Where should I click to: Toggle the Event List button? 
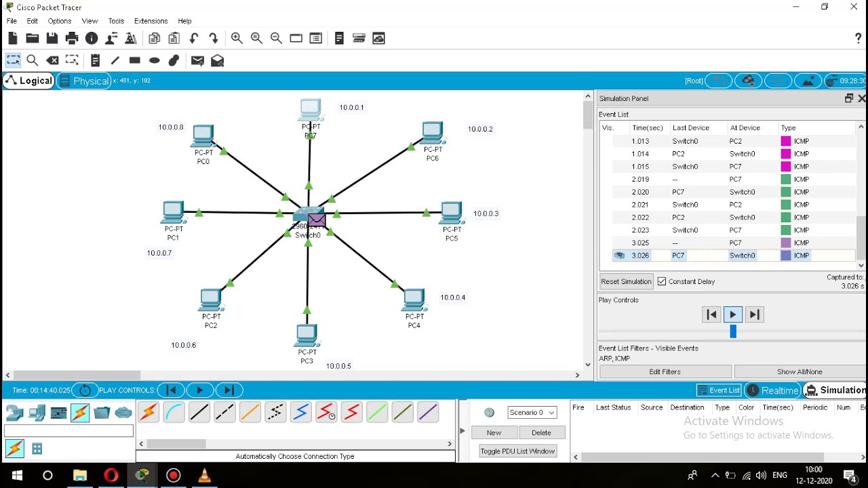tap(719, 390)
